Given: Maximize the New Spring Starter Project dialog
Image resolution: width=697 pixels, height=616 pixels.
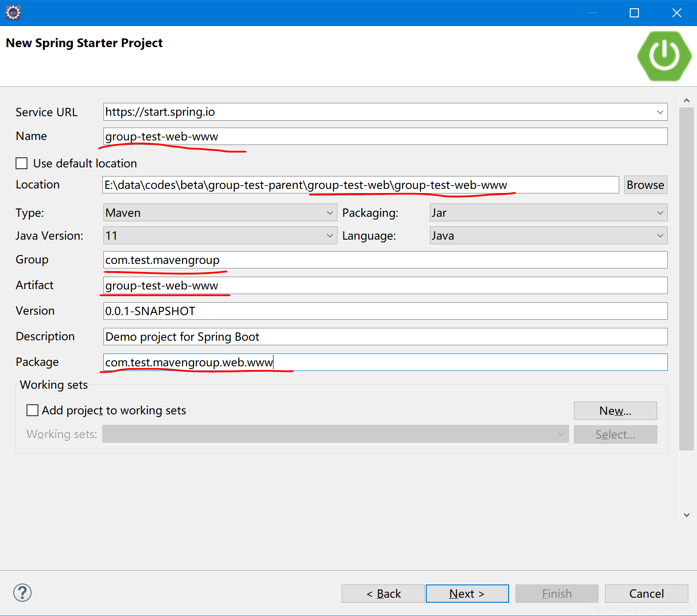Looking at the screenshot, I should [x=634, y=13].
